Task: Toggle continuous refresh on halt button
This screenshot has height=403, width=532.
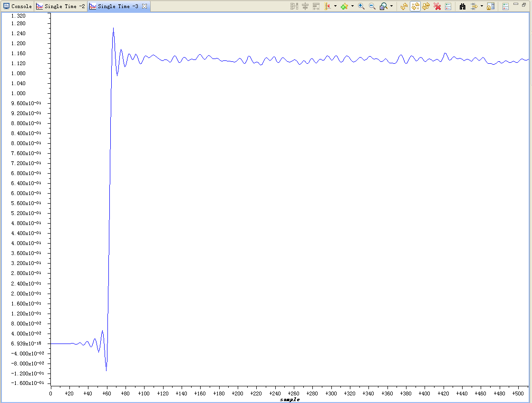Action: pos(416,6)
